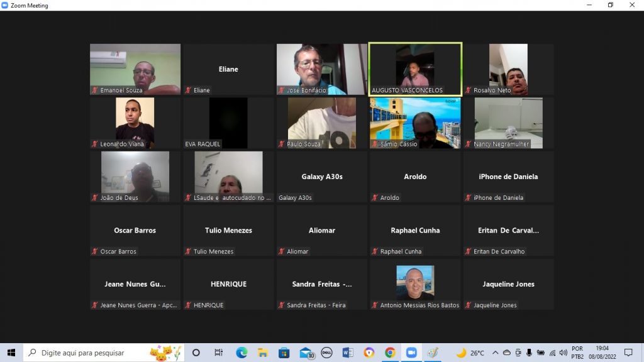The width and height of the screenshot is (644, 362).
Task: Select Eliane participant tile
Action: click(228, 69)
